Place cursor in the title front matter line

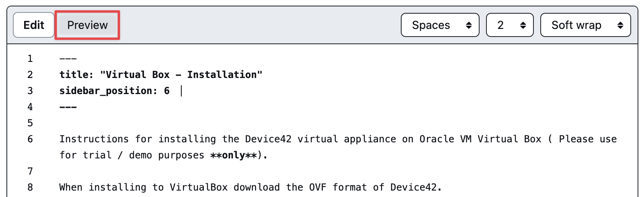click(x=161, y=75)
